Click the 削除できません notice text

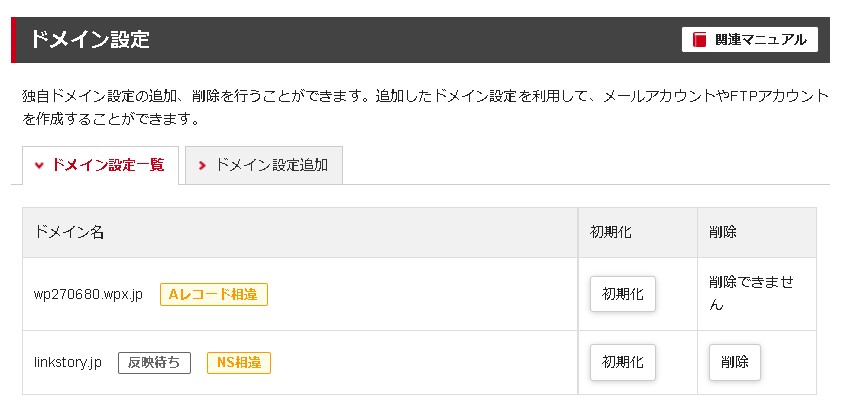point(750,293)
